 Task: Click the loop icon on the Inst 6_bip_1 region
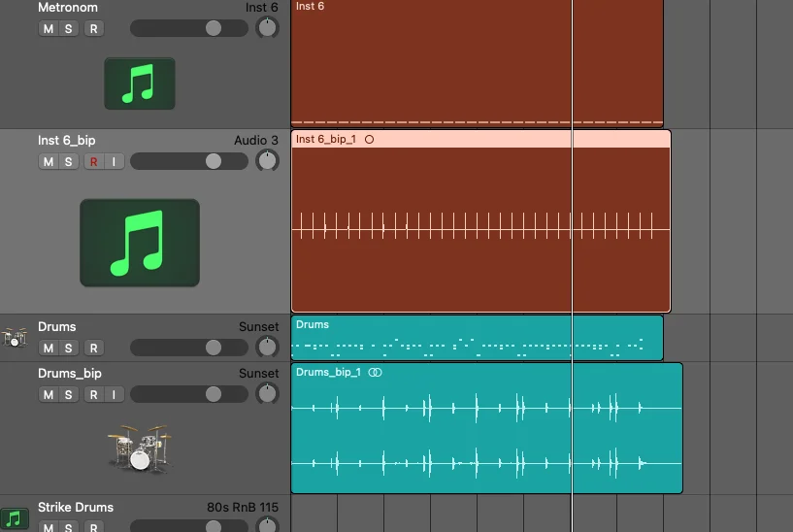tap(369, 139)
